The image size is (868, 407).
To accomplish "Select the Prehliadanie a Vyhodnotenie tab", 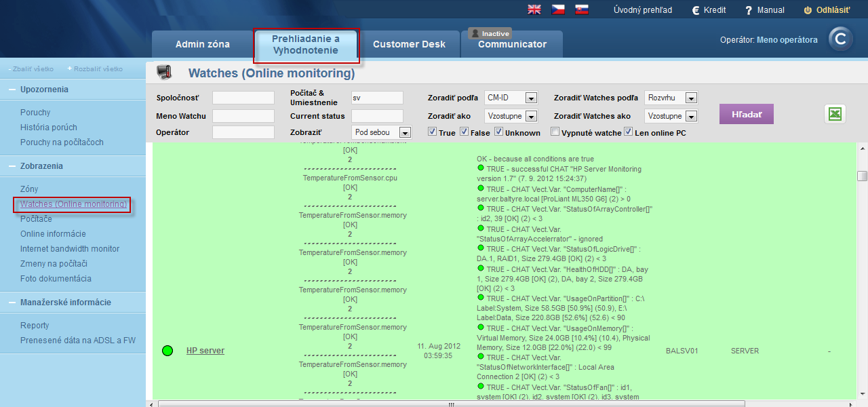I will [306, 45].
